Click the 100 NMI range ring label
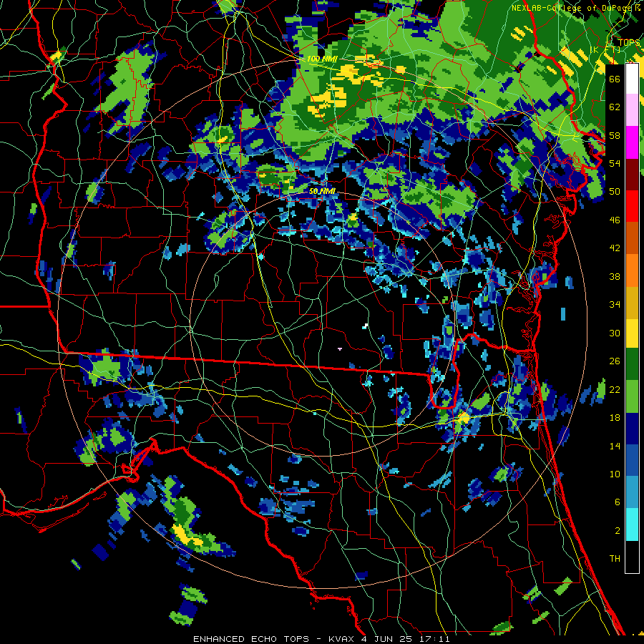644x644 pixels. (x=322, y=59)
